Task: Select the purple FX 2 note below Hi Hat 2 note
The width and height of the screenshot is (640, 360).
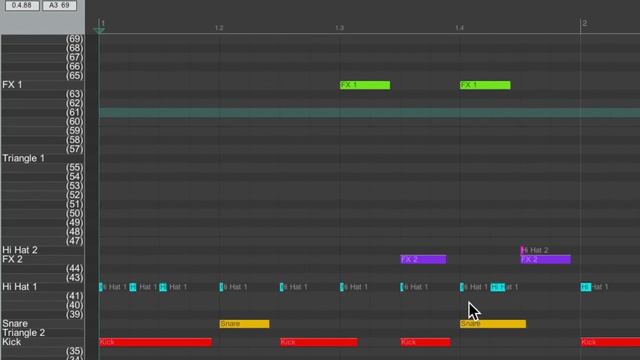Action: [546, 259]
